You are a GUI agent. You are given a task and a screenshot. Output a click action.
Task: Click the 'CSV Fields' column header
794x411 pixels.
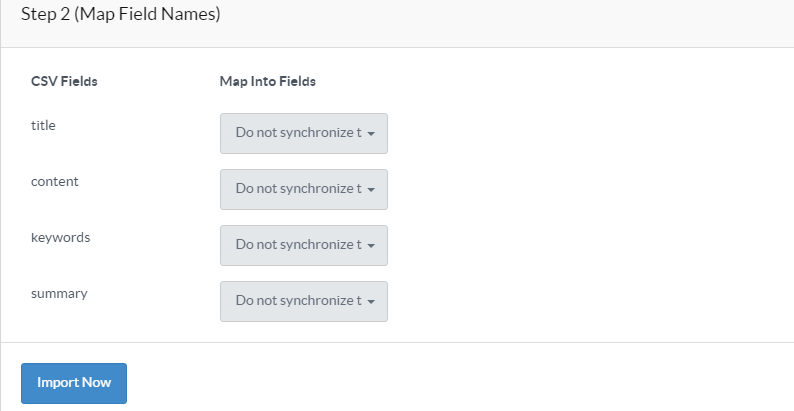(64, 81)
